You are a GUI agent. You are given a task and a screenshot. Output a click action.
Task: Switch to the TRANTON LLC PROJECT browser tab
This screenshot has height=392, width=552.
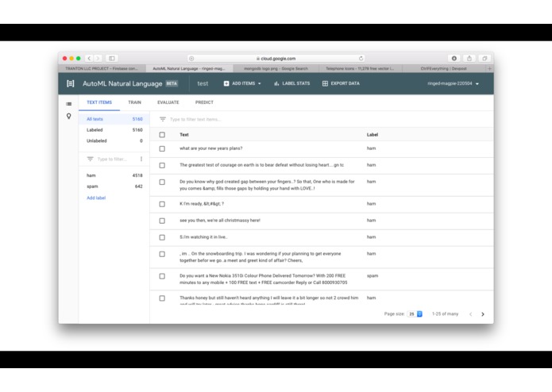click(x=102, y=68)
